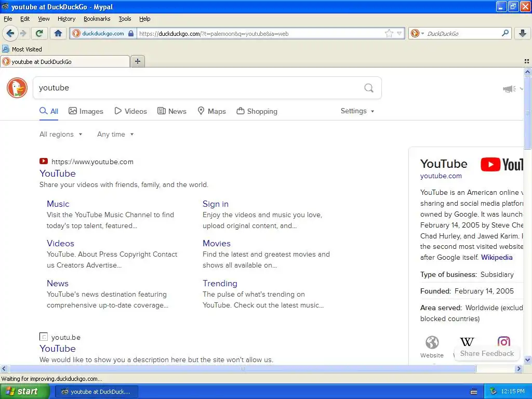Screen dimensions: 532x399
Task: Open the https://www.youtube.com URL link
Action: [92, 162]
